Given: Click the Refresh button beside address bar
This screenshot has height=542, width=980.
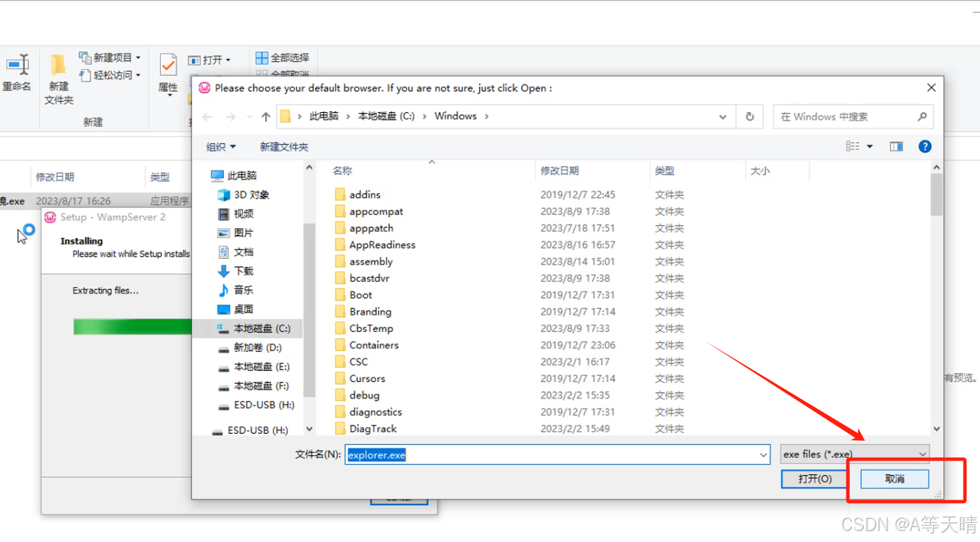Looking at the screenshot, I should pos(750,117).
